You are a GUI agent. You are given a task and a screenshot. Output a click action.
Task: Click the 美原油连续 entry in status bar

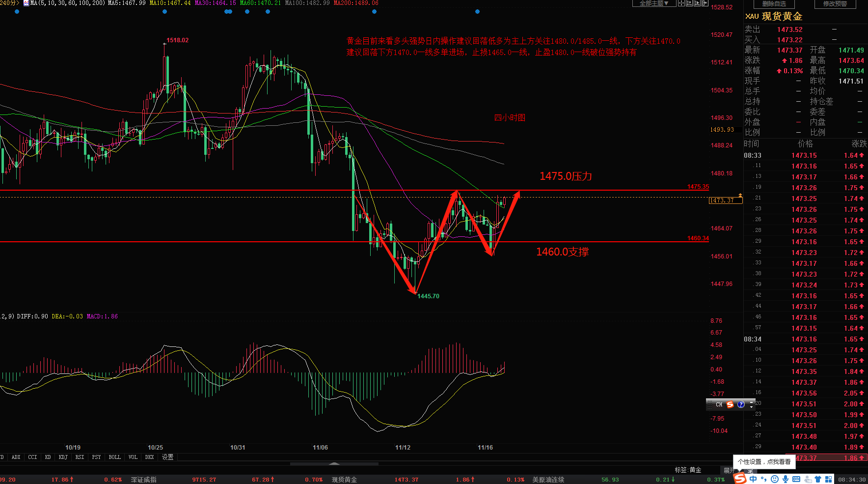coord(548,480)
